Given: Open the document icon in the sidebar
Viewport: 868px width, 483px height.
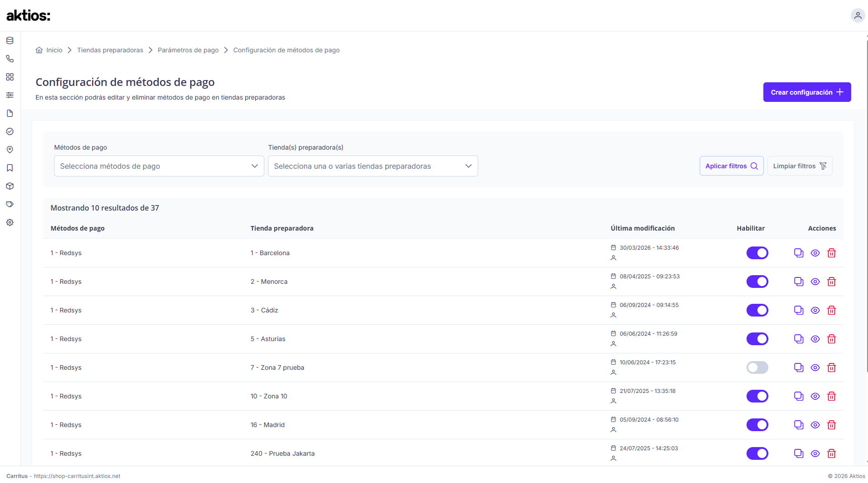Looking at the screenshot, I should pyautogui.click(x=10, y=113).
